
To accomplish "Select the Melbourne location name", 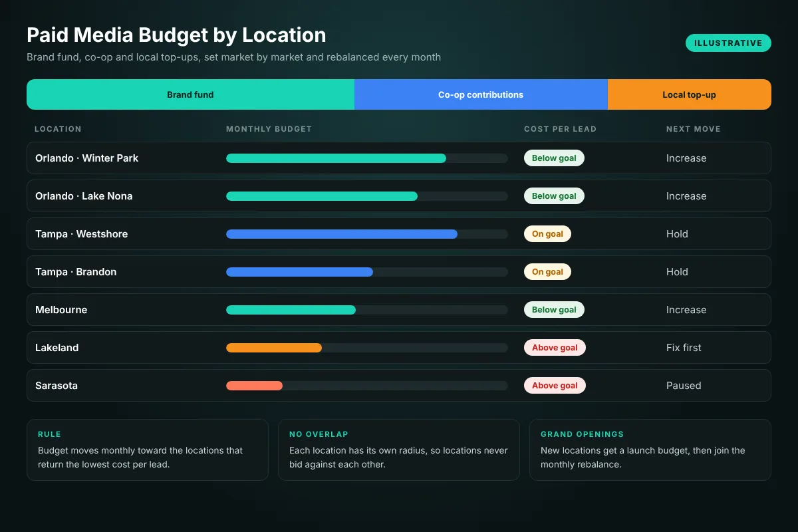I will pyautogui.click(x=61, y=310).
